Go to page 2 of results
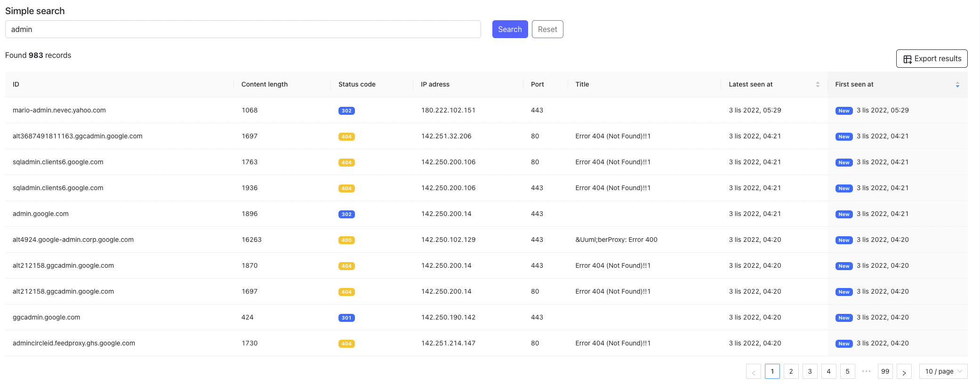980x384 pixels. tap(791, 372)
